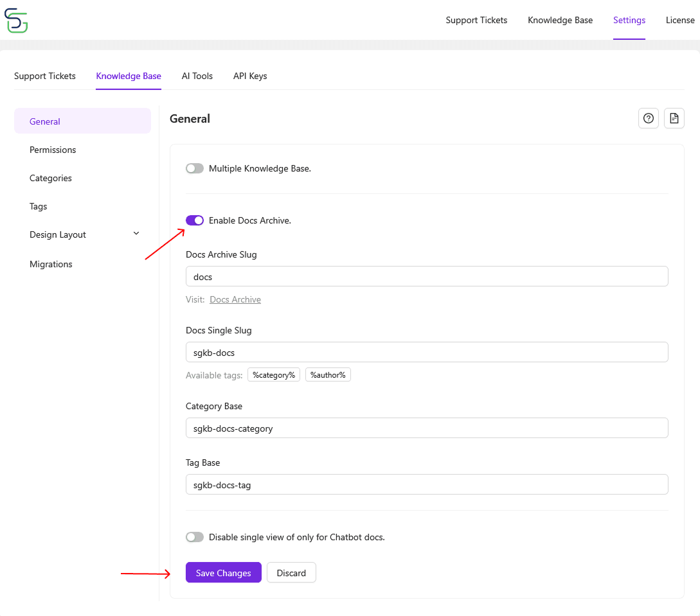Click the Docs Archive Slug input field
Image resolution: width=700 pixels, height=616 pixels.
click(426, 276)
